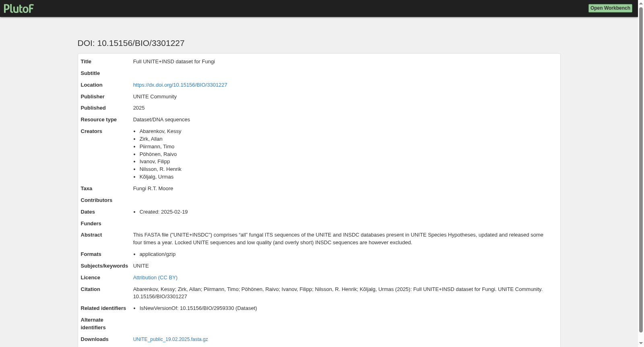Click the citation text
The width and height of the screenshot is (644, 347).
[338, 293]
